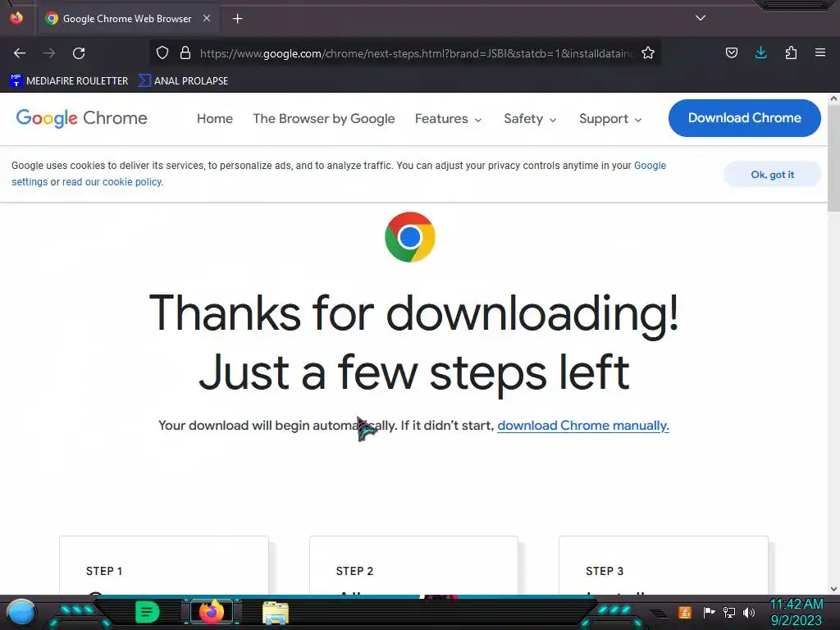Click the STEP 2 card heading
Screen dimensions: 840x630
click(354, 571)
